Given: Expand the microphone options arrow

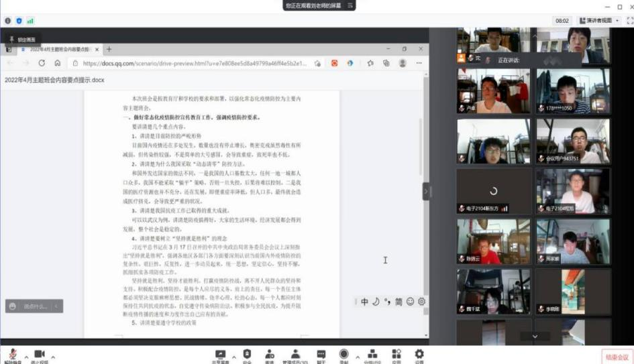Looking at the screenshot, I should click(27, 355).
